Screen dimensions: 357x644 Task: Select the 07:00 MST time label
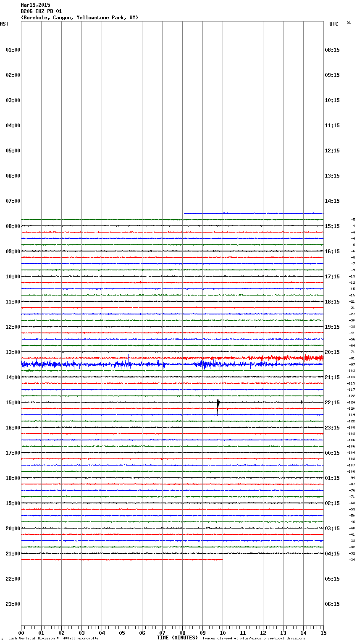tap(13, 201)
